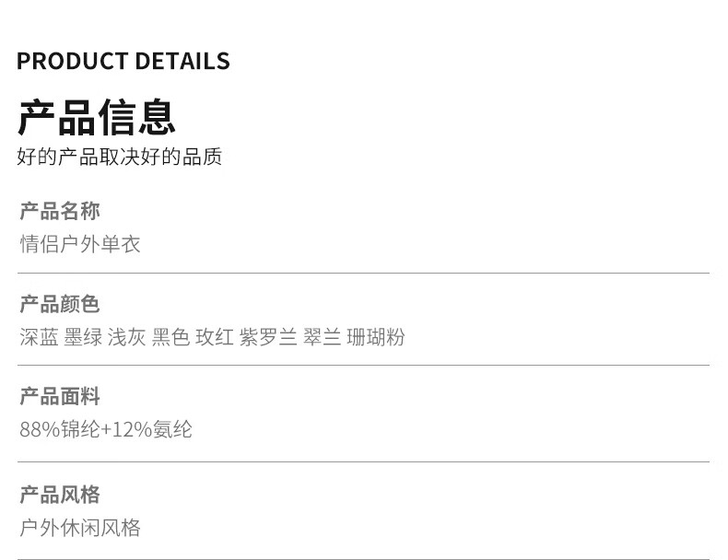Image resolution: width=728 pixels, height=560 pixels.
Task: Click the 好的产品取决好的品质 subtitle
Action: pos(119,157)
